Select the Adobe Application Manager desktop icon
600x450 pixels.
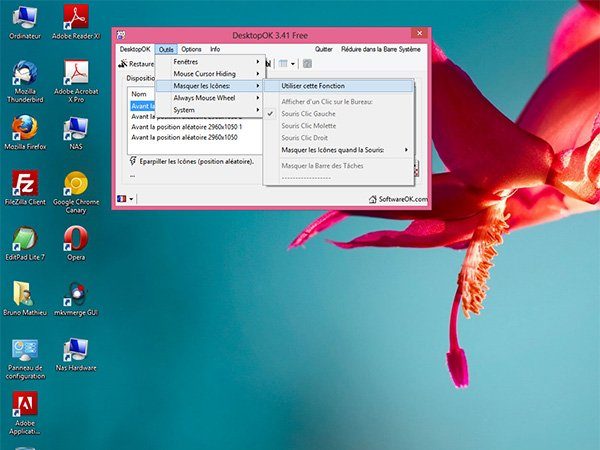tap(25, 413)
